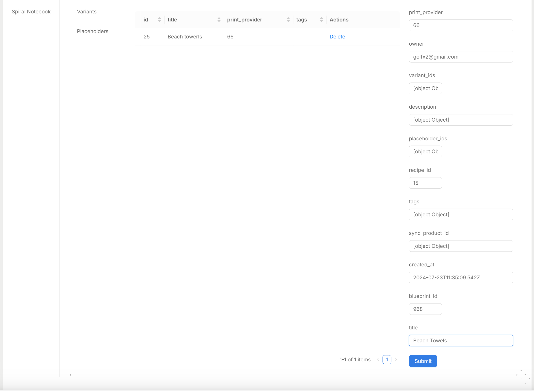Focus the print_provider input field
The image size is (534, 392).
[461, 25]
